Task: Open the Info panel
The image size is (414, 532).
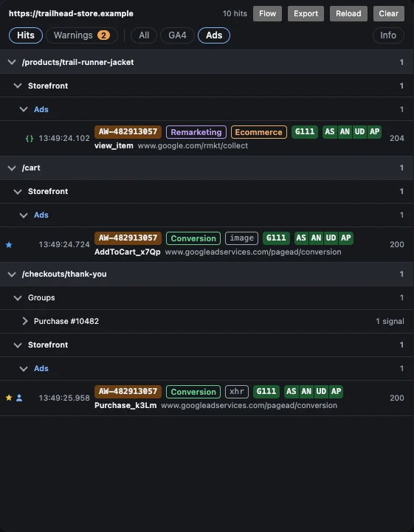Action: [388, 35]
